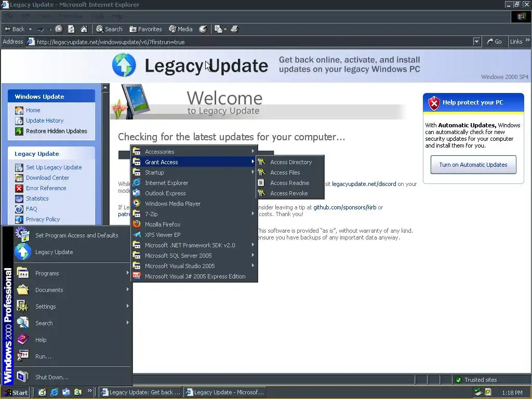This screenshot has height=399, width=532.
Task: Refresh the page with the Refresh icon
Action: (x=71, y=29)
